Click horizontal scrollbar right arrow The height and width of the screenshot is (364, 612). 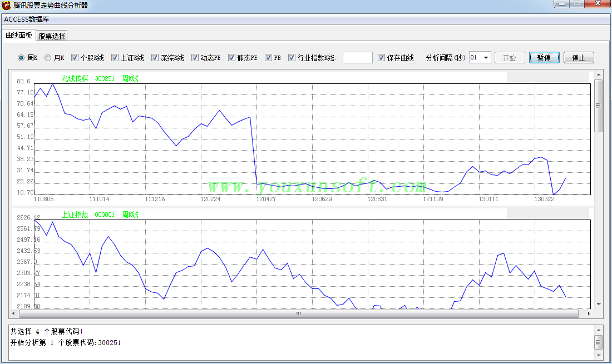pos(589,313)
